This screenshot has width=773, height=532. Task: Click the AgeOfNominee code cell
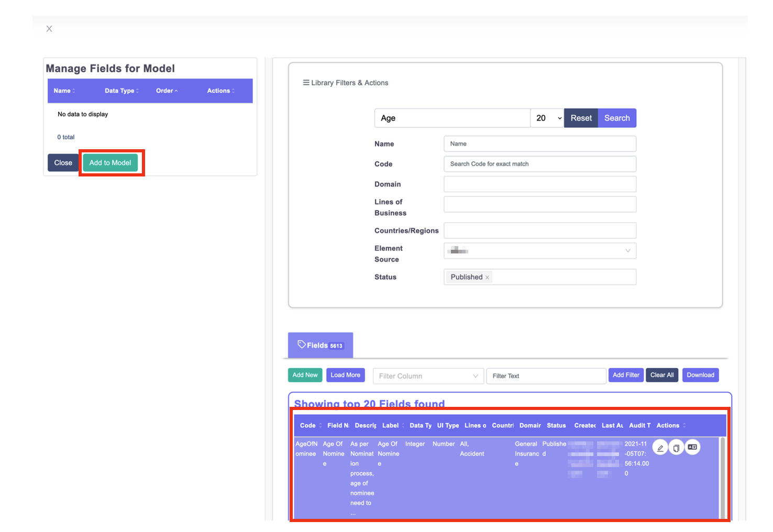pyautogui.click(x=306, y=449)
